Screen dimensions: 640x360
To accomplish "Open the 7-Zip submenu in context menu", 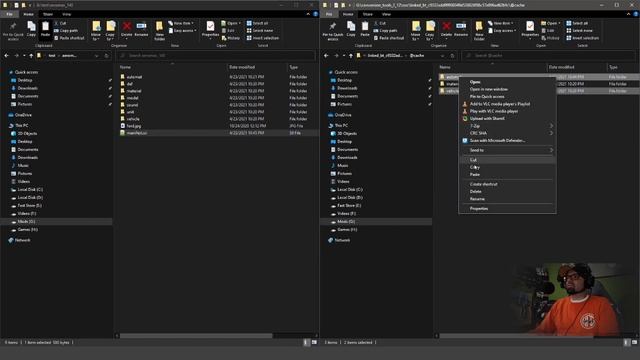I will [x=507, y=126].
